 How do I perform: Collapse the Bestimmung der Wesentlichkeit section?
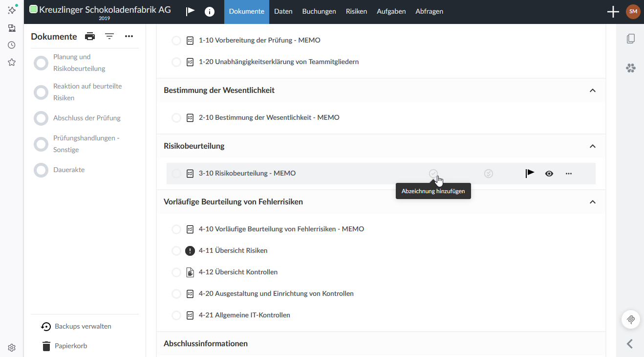[593, 90]
